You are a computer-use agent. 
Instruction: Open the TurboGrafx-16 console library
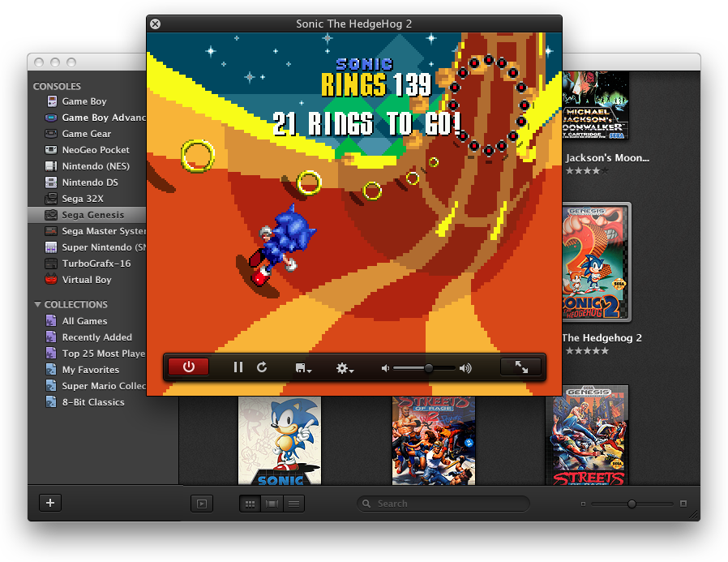point(96,264)
